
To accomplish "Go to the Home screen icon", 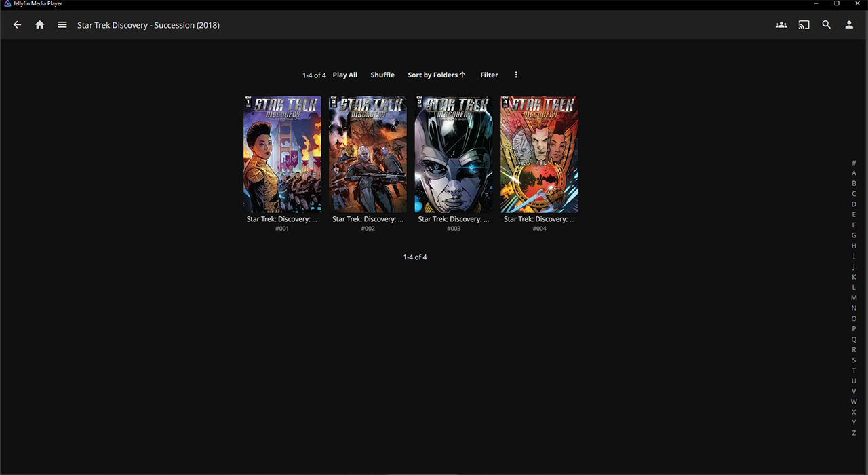I will pyautogui.click(x=40, y=25).
